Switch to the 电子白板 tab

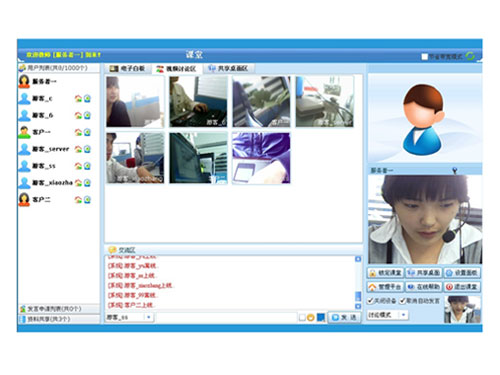click(128, 69)
